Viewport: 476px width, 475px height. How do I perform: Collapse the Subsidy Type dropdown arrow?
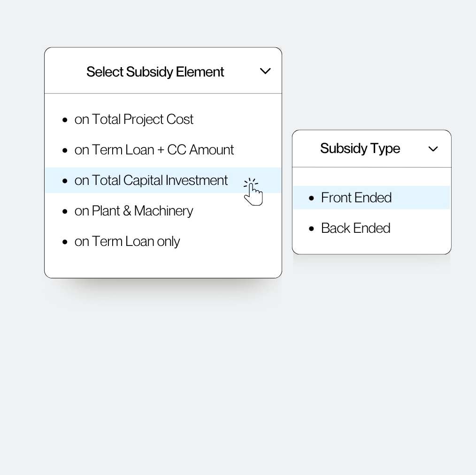(433, 149)
